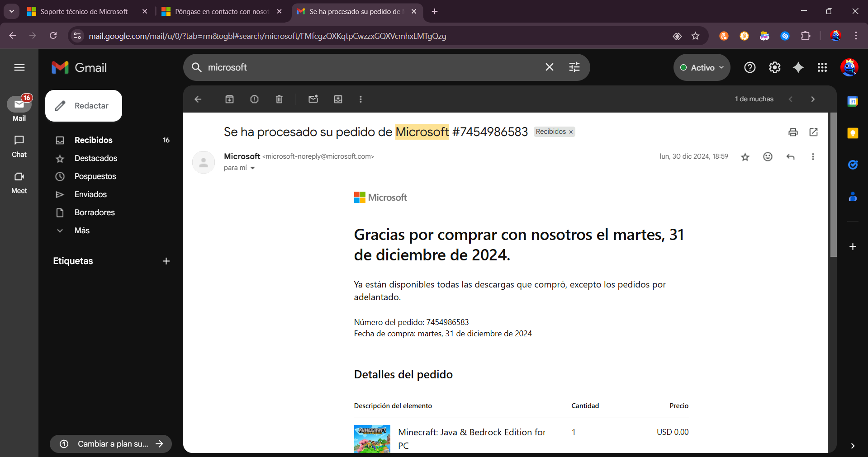Archive the open email
868x457 pixels.
230,99
